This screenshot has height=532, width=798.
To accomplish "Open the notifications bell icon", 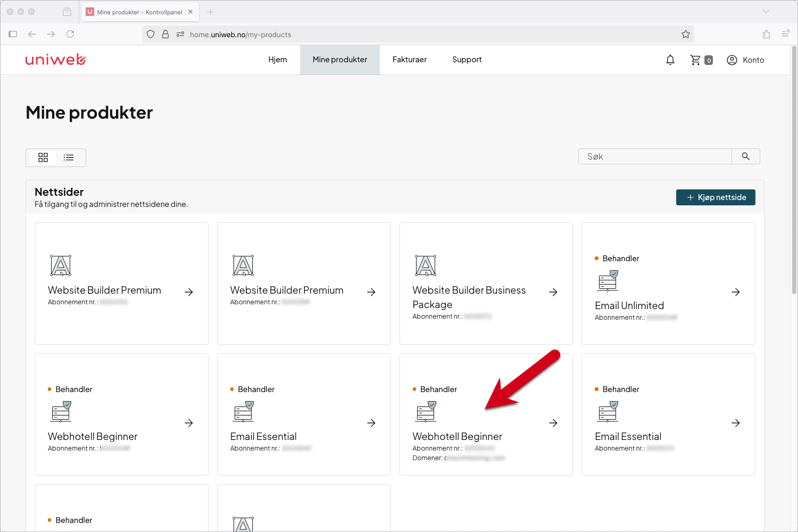I will [670, 60].
